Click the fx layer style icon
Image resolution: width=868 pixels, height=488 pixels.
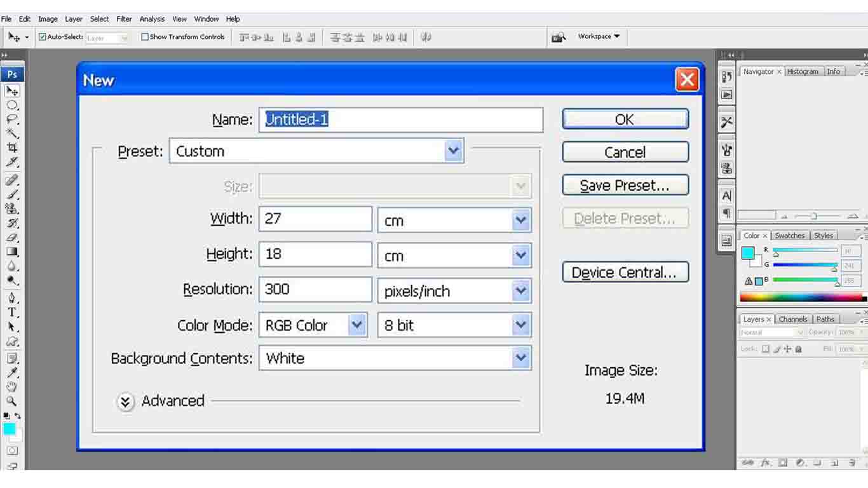766,463
